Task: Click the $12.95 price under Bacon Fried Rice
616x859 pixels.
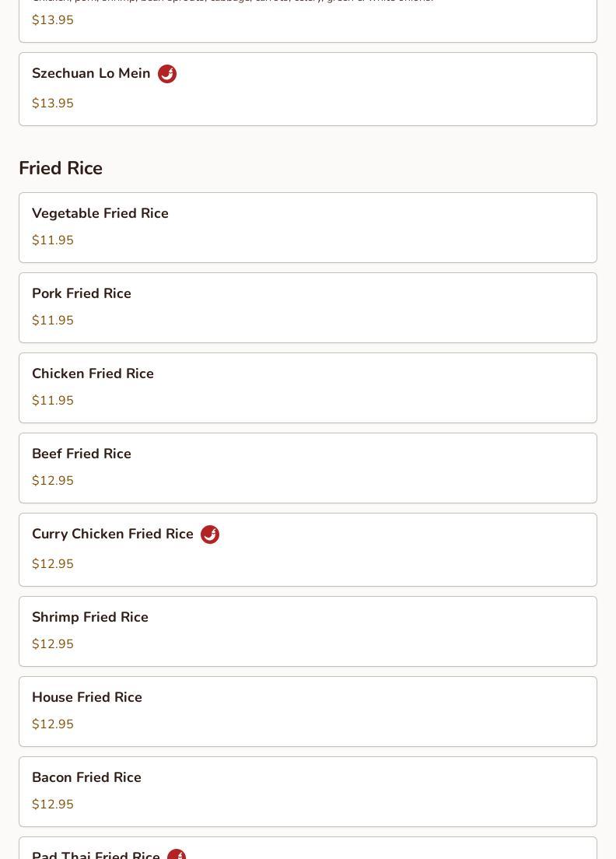Action: pos(53,805)
